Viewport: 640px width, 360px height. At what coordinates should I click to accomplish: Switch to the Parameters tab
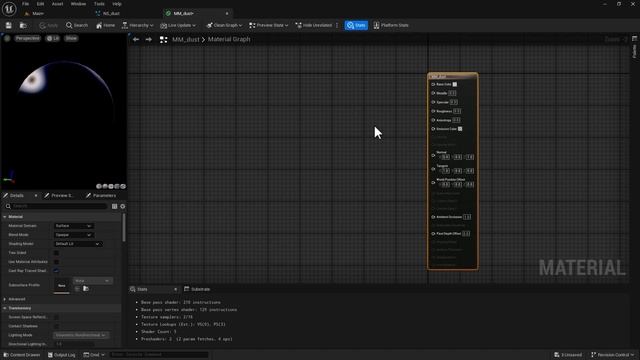point(101,196)
